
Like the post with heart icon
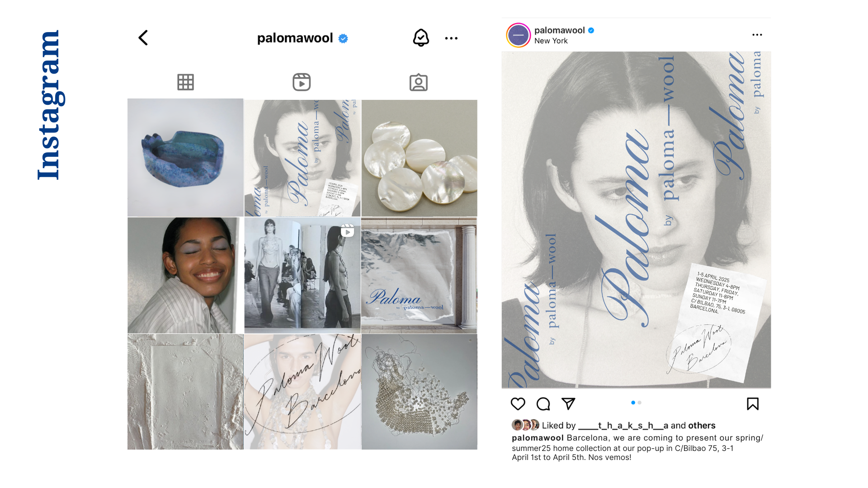(x=518, y=404)
